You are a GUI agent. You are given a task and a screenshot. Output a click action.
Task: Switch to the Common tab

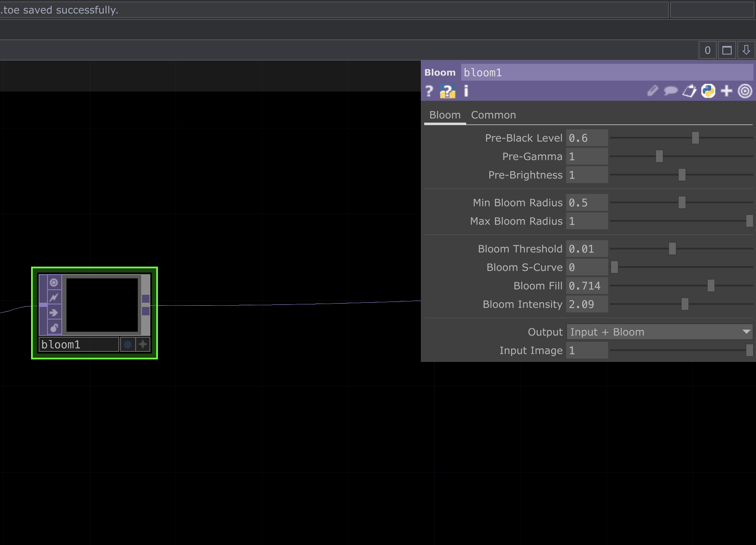tap(493, 115)
